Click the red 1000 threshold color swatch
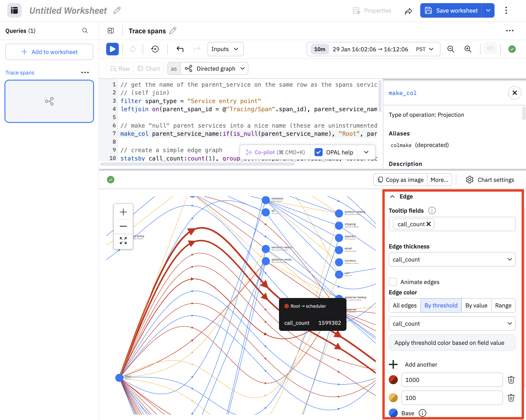 (393, 380)
